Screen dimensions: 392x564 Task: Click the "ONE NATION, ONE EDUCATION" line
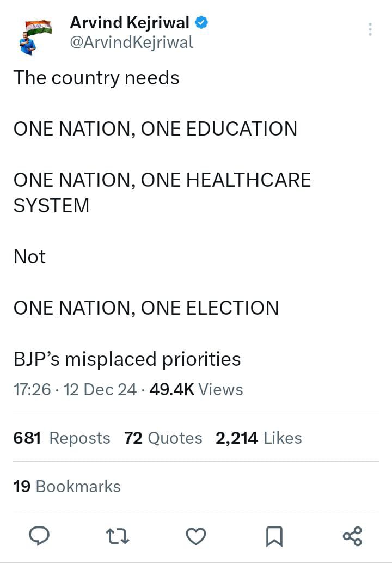155,129
